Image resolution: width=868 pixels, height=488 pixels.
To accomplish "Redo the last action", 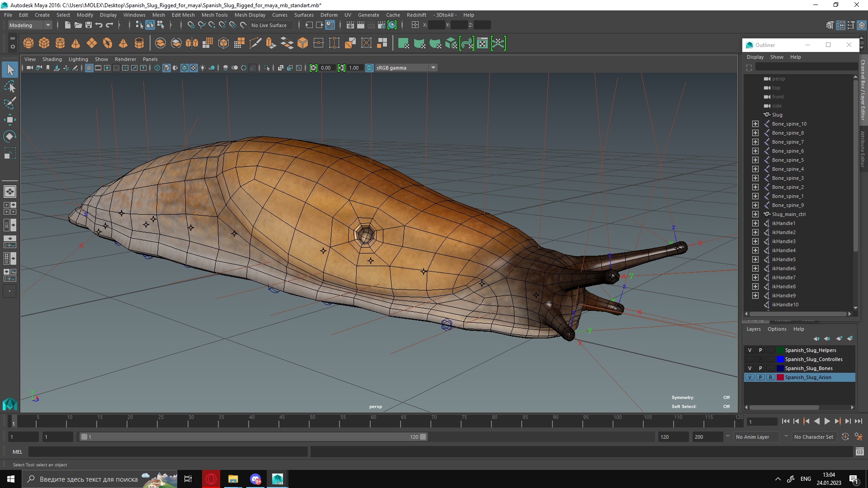I will (x=109, y=25).
